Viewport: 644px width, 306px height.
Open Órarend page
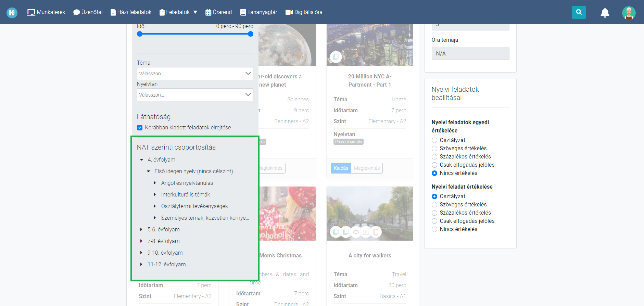coord(218,12)
